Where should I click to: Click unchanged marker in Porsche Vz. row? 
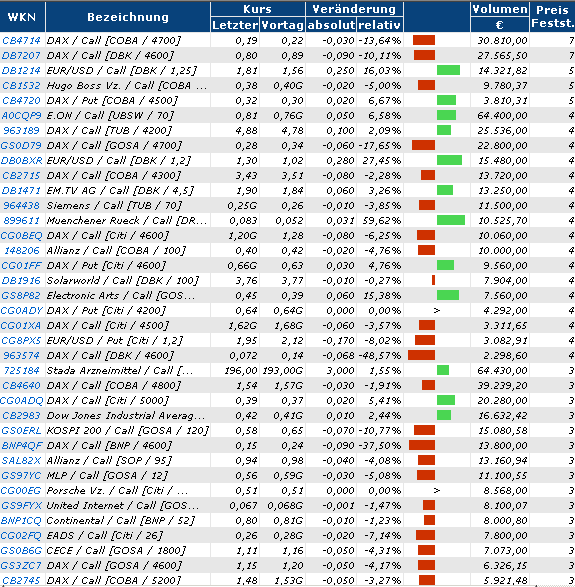(436, 490)
